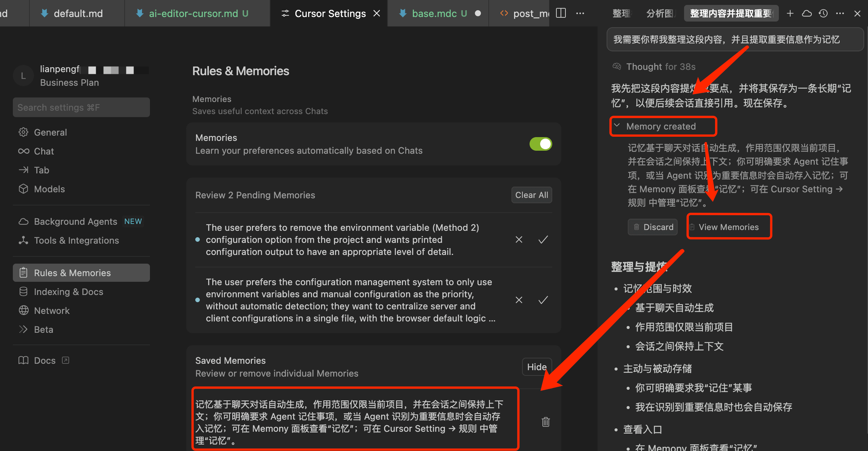Click the user message bubble in chat
The height and width of the screenshot is (451, 868).
(x=735, y=39)
